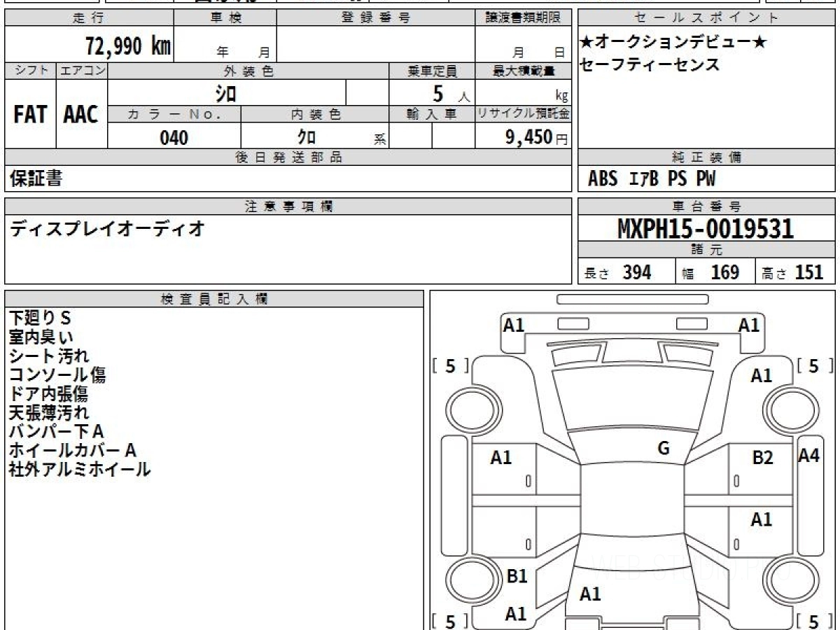Screen dimensions: 840x630
Task: Select the 登録番号 header
Action: (x=376, y=18)
